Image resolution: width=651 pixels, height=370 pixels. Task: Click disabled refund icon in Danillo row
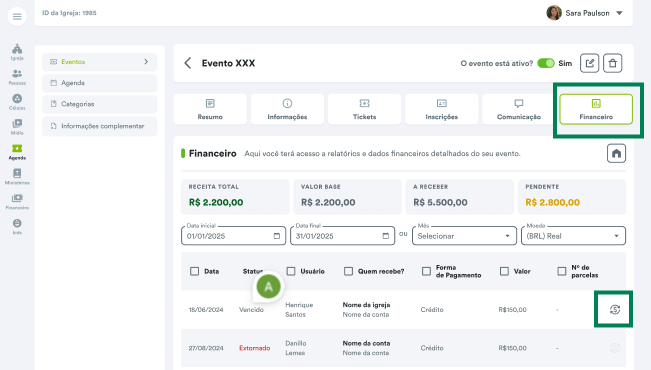[x=615, y=348]
